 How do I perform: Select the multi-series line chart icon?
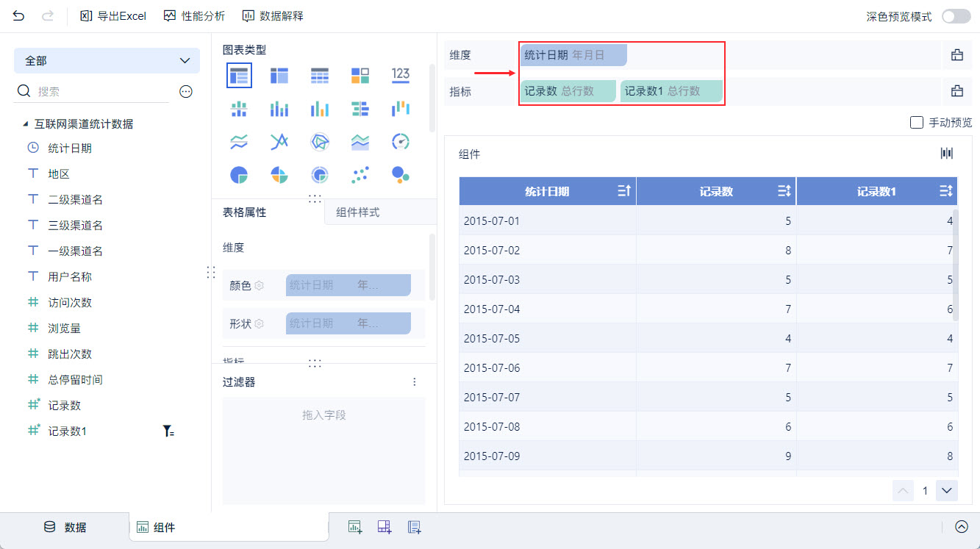pos(279,142)
